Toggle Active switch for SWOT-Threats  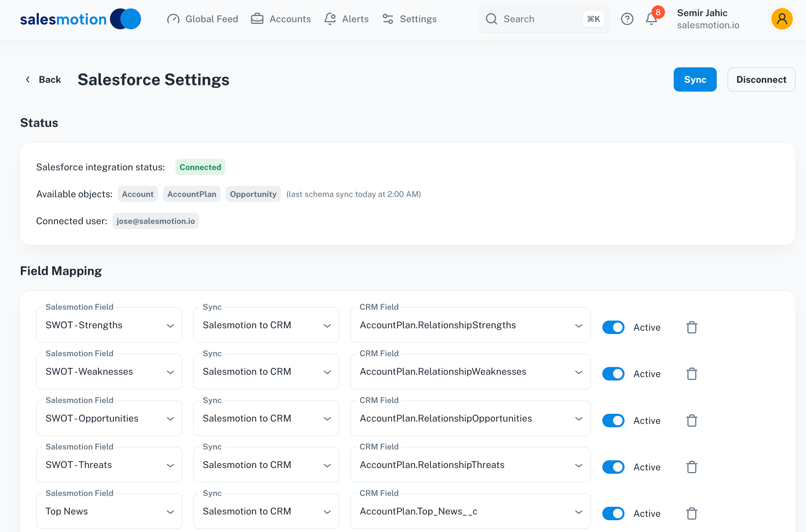tap(613, 467)
